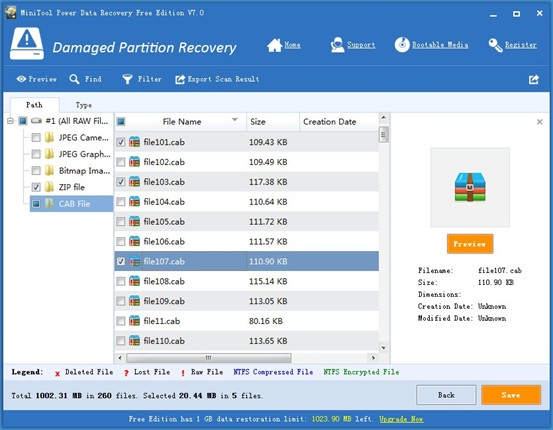Click the file101.cab archive icon
The width and height of the screenshot is (553, 430).
point(134,142)
